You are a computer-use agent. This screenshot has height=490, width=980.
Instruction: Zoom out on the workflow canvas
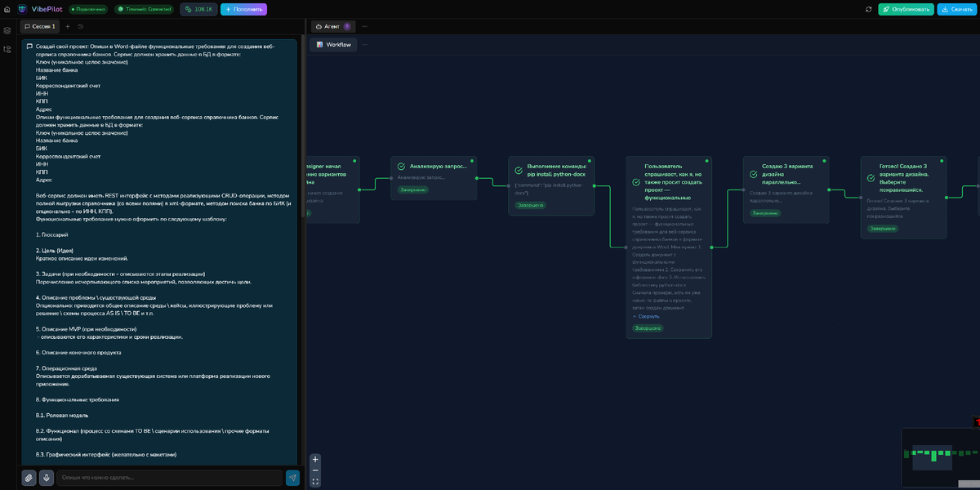[x=315, y=471]
